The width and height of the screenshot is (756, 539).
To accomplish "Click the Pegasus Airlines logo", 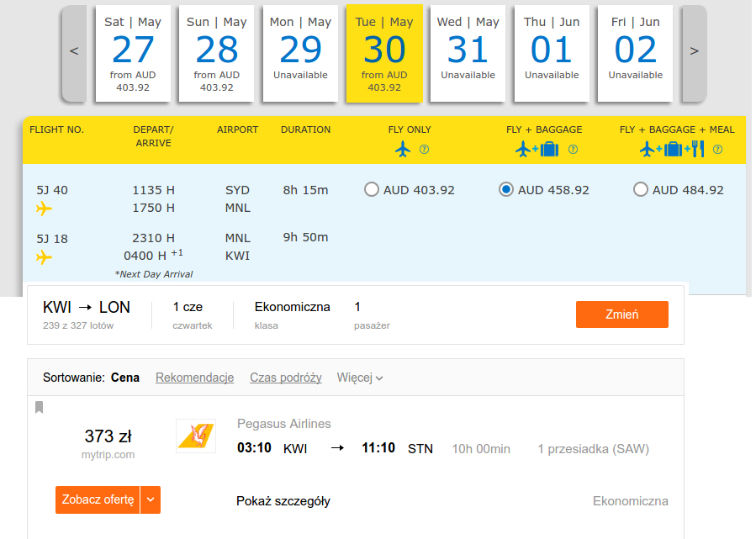I will [196, 436].
